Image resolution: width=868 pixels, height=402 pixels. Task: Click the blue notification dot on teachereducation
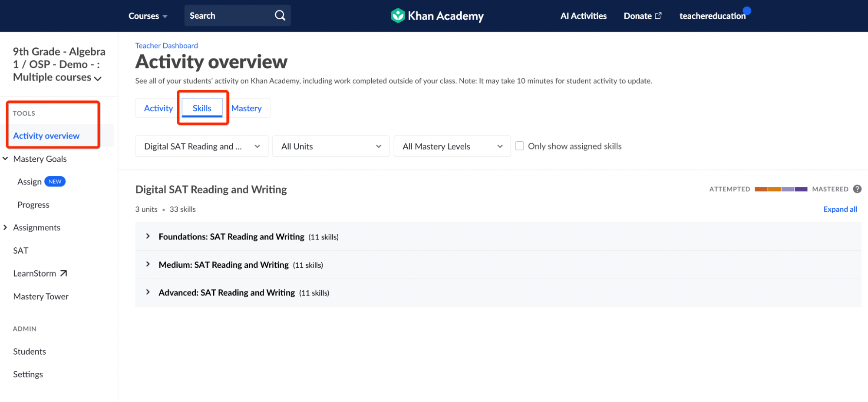[747, 11]
